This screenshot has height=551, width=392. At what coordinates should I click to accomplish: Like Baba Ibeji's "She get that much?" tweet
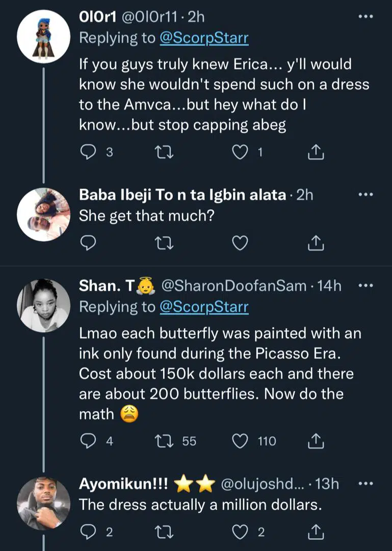click(240, 244)
